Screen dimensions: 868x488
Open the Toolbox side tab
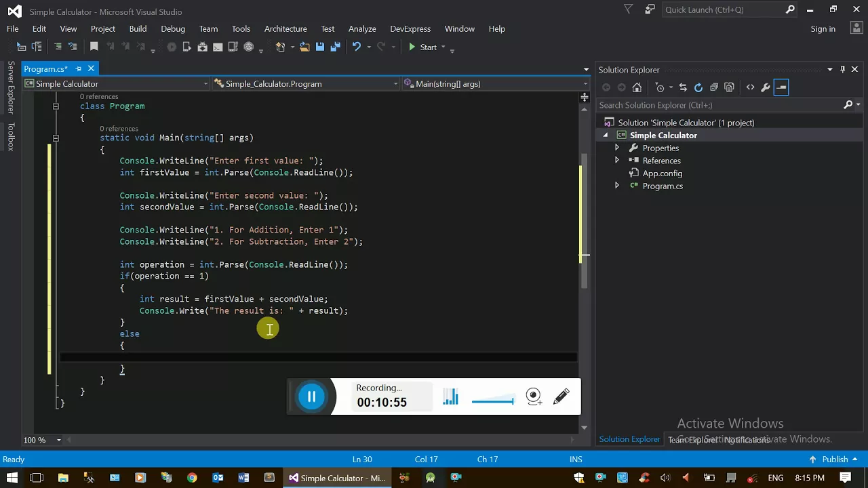[11, 136]
